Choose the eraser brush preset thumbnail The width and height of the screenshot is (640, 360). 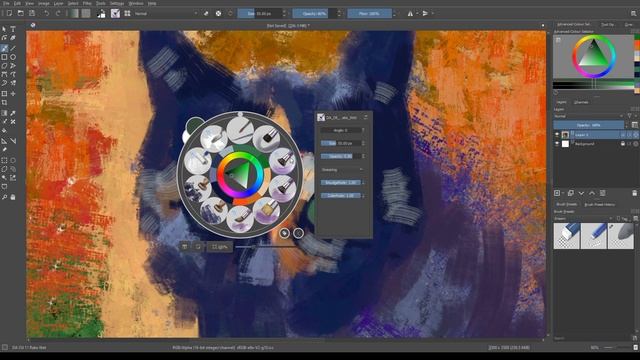click(567, 236)
